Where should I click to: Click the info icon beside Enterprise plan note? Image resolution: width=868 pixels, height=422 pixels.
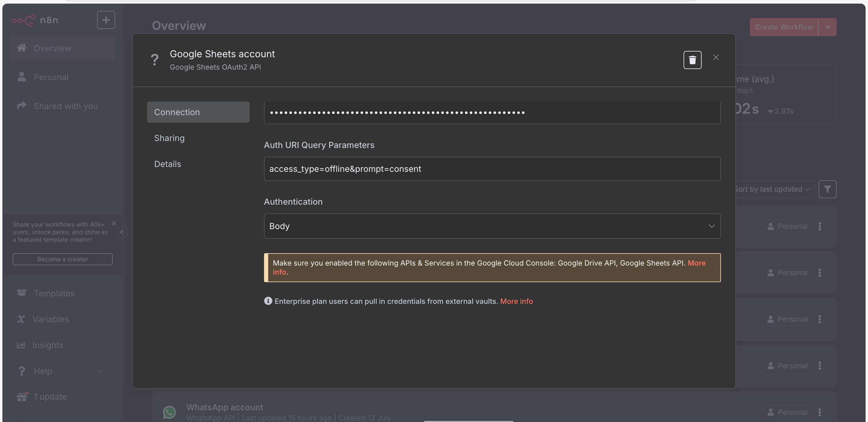(x=268, y=301)
